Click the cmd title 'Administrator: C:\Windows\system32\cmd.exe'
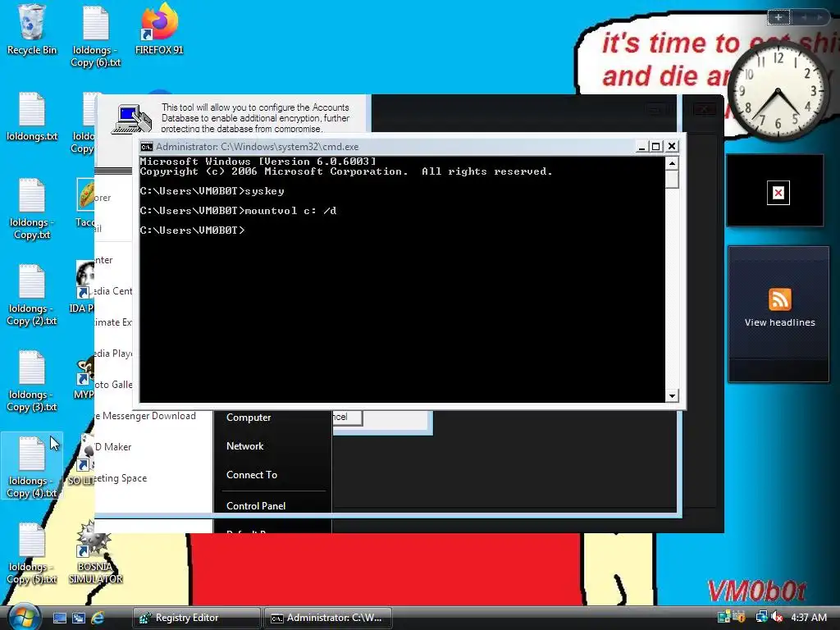The width and height of the screenshot is (840, 630). [257, 147]
